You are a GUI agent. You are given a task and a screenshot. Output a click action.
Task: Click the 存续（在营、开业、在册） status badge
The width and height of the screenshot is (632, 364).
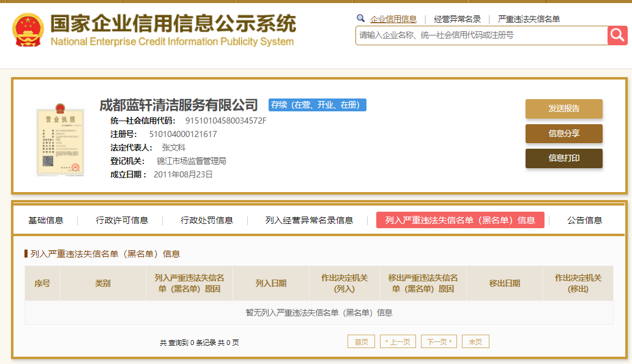tap(318, 105)
